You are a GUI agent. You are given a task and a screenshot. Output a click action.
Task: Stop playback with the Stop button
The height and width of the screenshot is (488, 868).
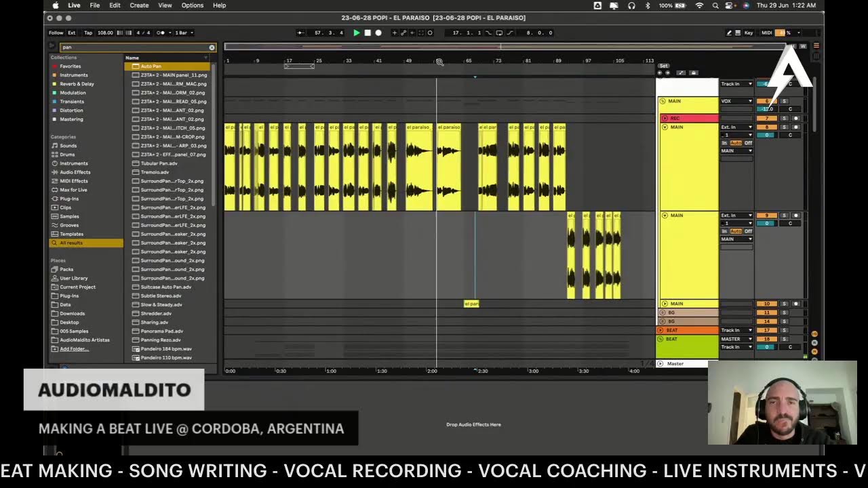pyautogui.click(x=368, y=33)
